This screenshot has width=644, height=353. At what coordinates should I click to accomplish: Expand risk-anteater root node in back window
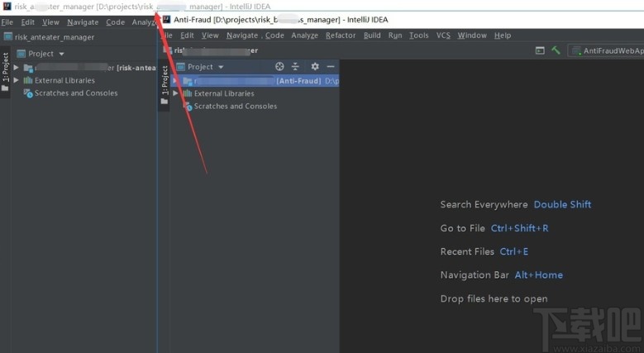point(16,68)
